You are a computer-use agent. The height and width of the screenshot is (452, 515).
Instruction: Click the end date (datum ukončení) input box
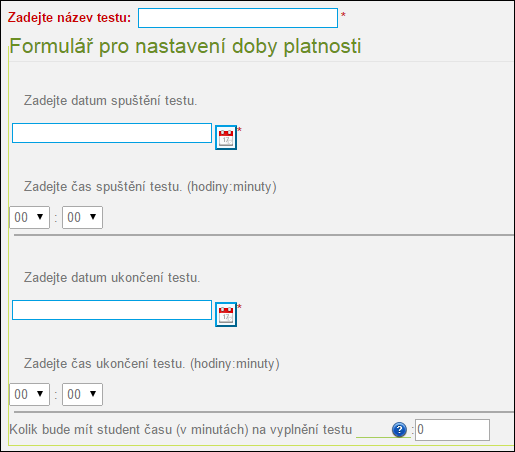pos(112,310)
